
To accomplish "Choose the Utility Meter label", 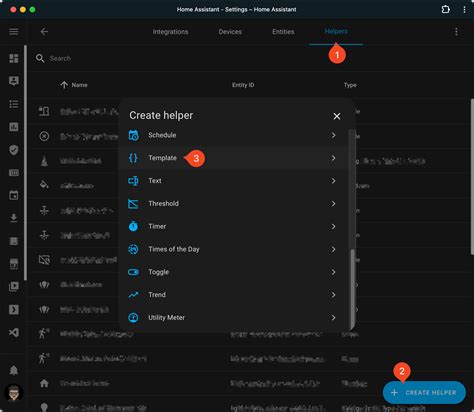I will pyautogui.click(x=166, y=318).
